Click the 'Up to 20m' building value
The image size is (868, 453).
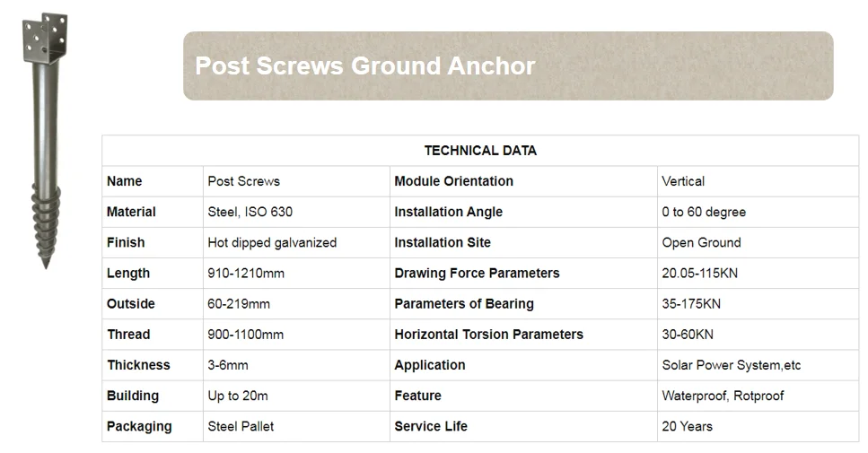click(x=238, y=396)
